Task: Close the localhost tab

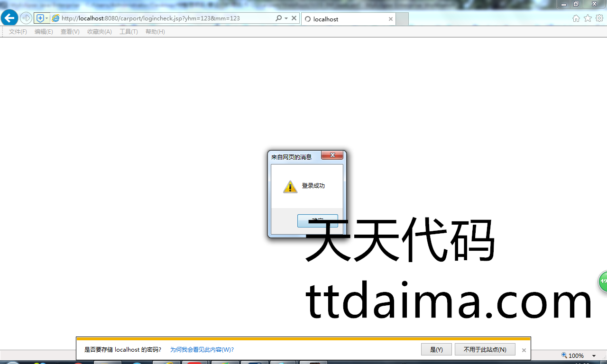Action: tap(391, 19)
